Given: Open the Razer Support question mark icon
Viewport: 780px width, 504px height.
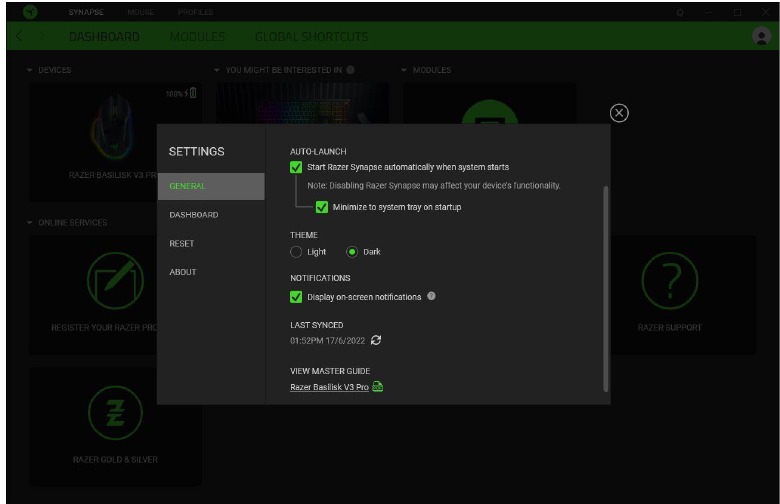Looking at the screenshot, I should coord(670,281).
